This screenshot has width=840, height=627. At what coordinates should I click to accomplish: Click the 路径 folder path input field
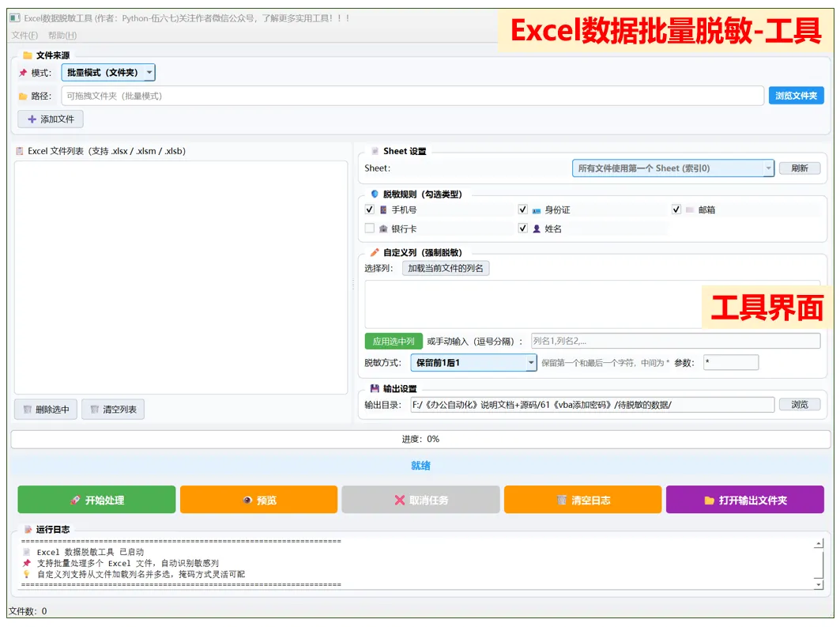coord(412,96)
